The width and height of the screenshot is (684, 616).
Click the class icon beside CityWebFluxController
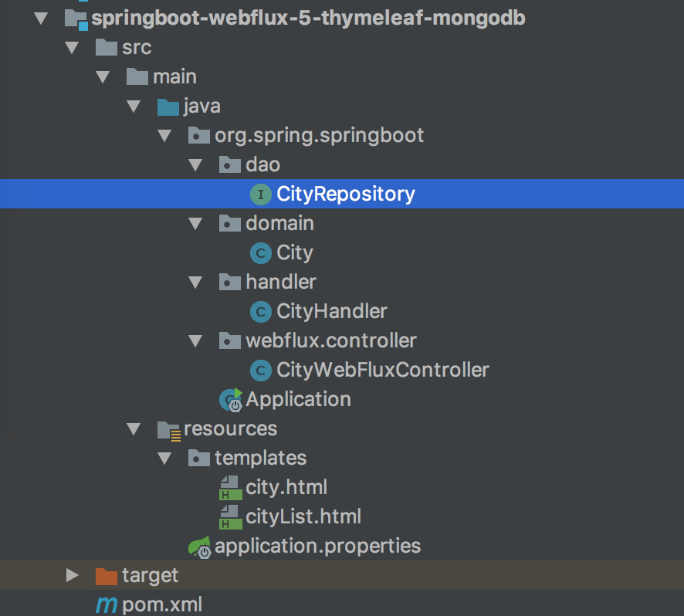[x=261, y=370]
